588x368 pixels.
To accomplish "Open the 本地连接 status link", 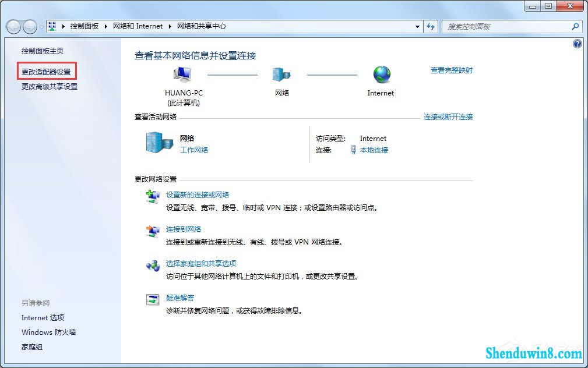I will [374, 150].
